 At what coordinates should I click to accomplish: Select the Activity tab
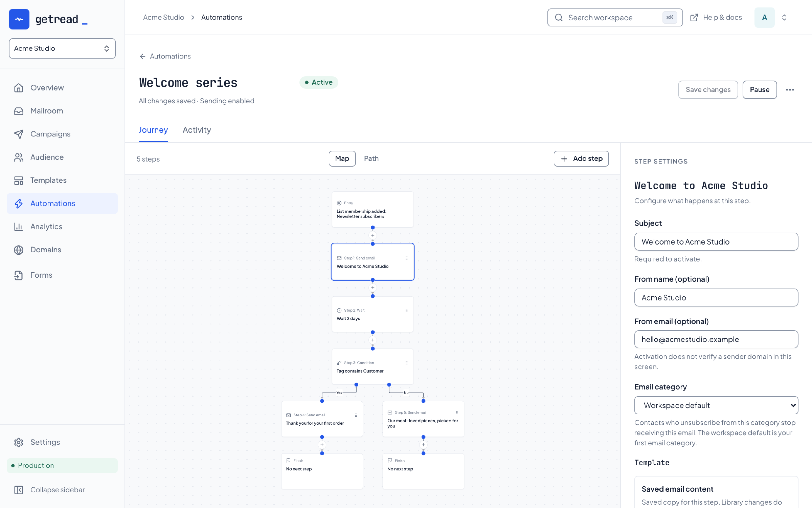(197, 130)
